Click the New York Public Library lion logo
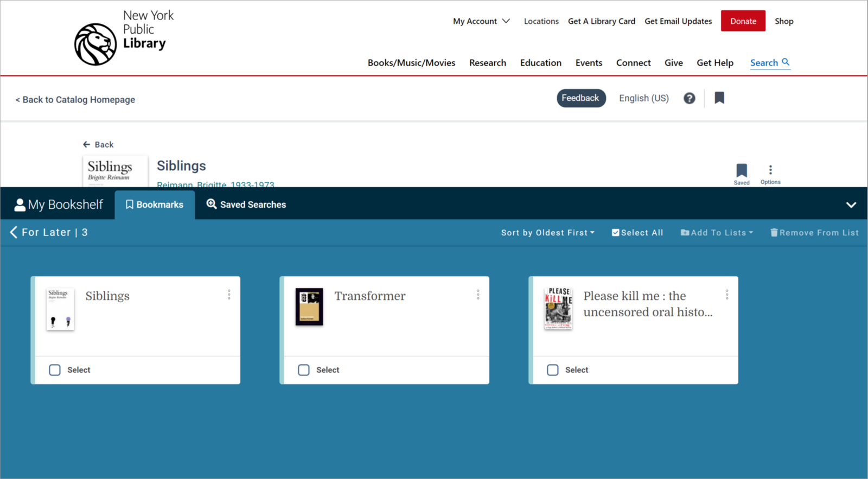This screenshot has width=868, height=479. (x=95, y=44)
